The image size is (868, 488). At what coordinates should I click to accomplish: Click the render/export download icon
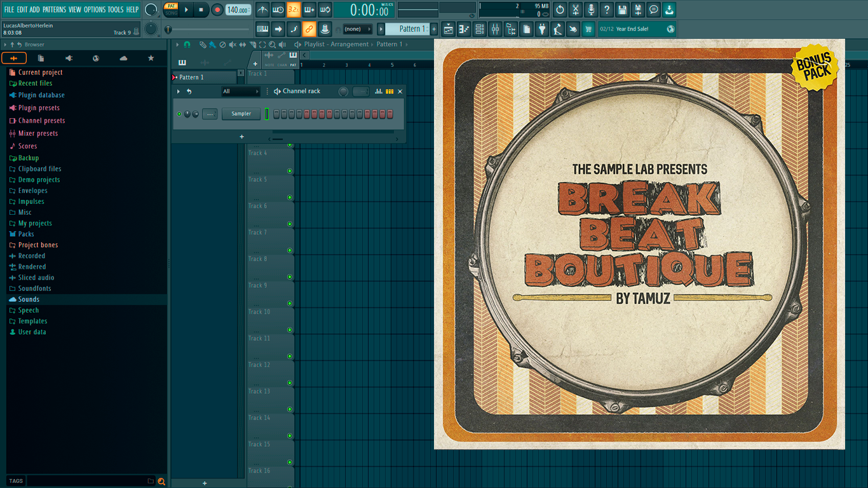(669, 10)
